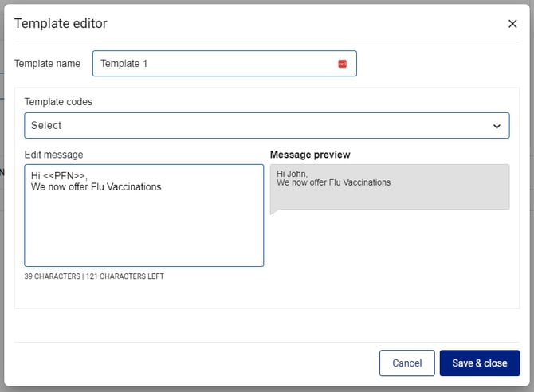Click the empty area of Edit message box
Image resolution: width=534 pixels, height=392 pixels.
(x=143, y=232)
